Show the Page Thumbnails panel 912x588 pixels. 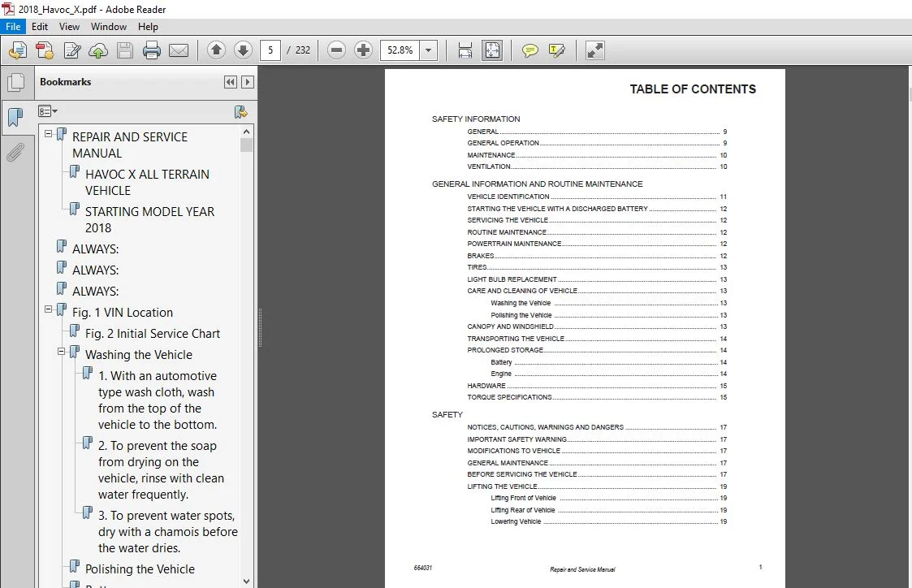(x=15, y=82)
